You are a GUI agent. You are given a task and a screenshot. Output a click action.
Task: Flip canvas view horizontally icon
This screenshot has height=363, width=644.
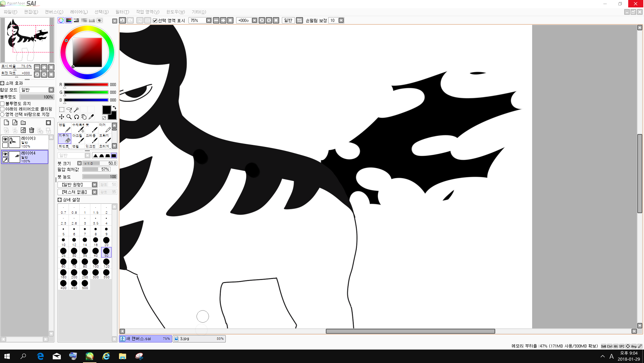pos(299,21)
